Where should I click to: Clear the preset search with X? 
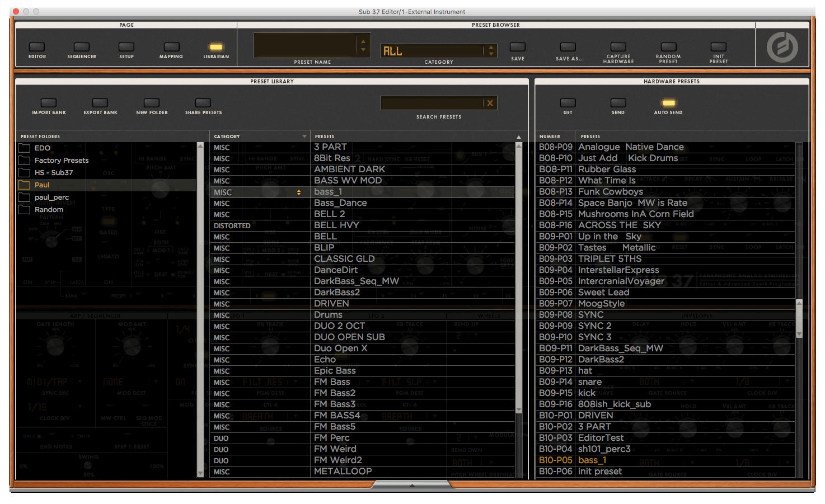[490, 103]
